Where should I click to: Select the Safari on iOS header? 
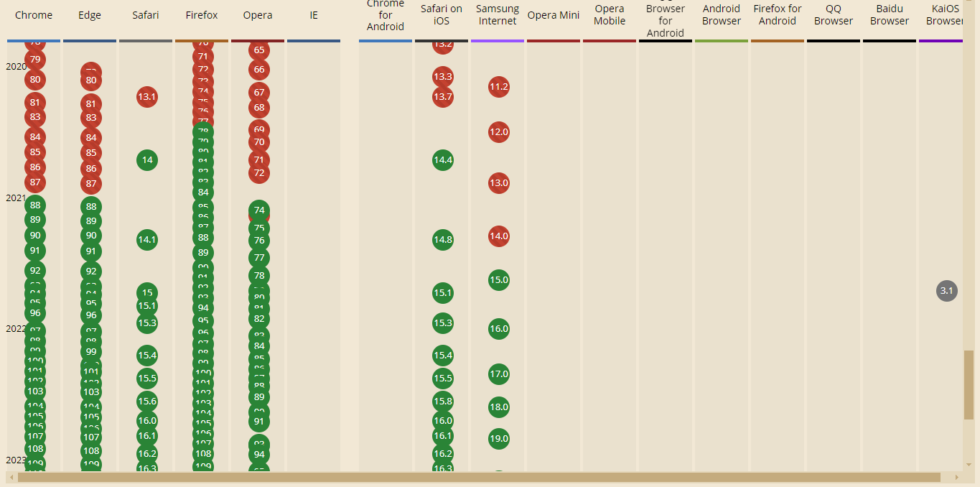pos(442,15)
